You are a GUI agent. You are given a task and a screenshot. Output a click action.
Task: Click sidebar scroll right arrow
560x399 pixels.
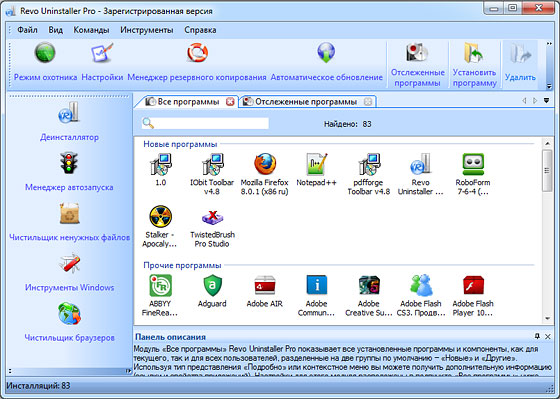click(x=128, y=371)
